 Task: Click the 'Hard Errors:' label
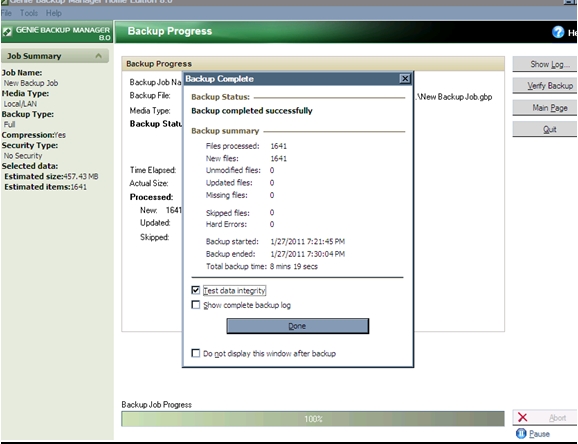click(x=226, y=224)
